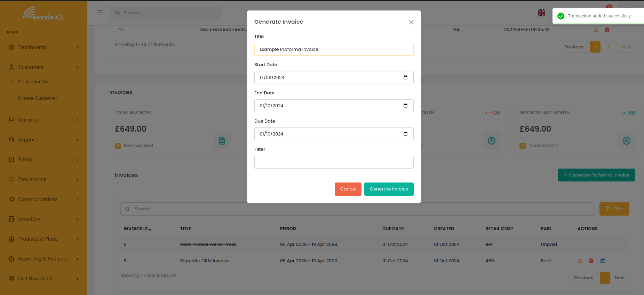
Task: Close the Generate Invoice dialog
Action: pyautogui.click(x=411, y=22)
